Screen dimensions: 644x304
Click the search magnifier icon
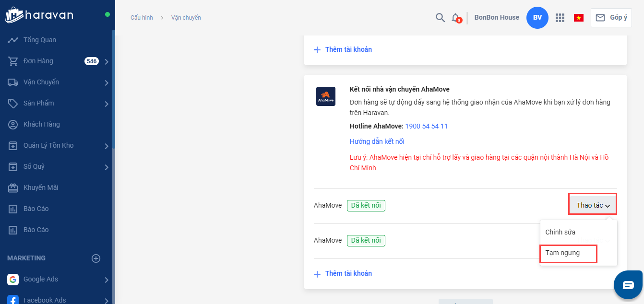point(440,18)
